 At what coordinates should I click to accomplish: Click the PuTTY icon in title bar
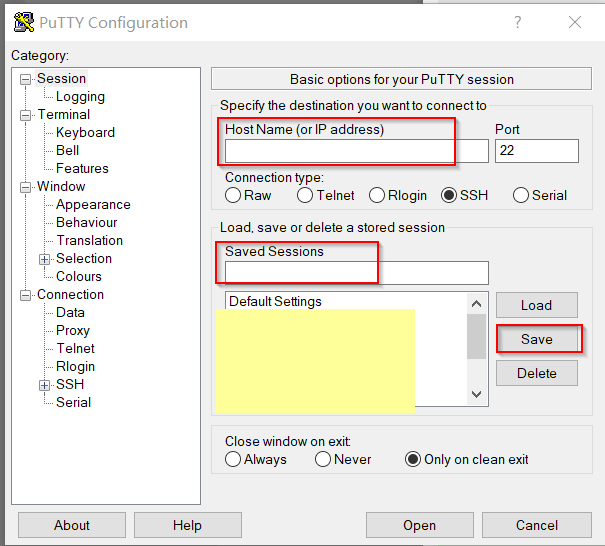(24, 22)
